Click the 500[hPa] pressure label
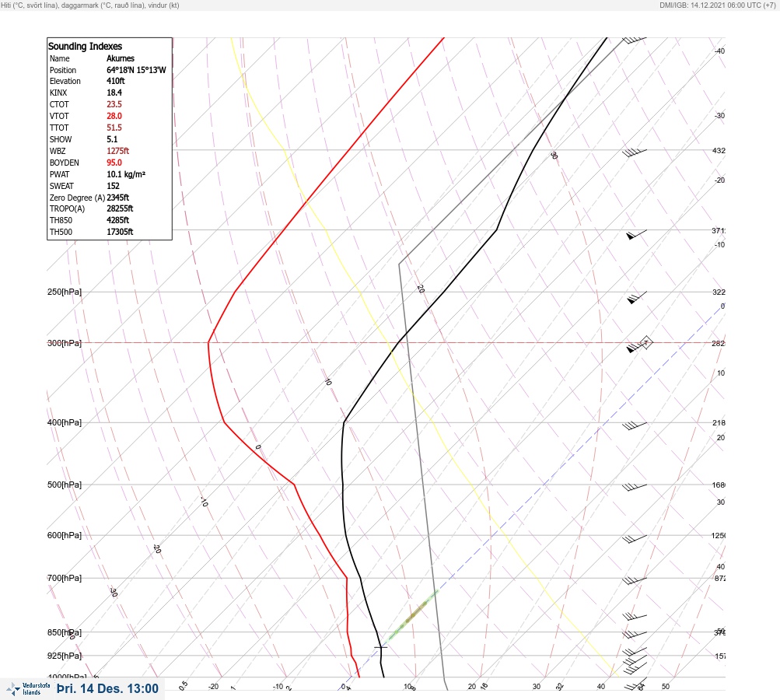The height and width of the screenshot is (700, 780). click(65, 485)
